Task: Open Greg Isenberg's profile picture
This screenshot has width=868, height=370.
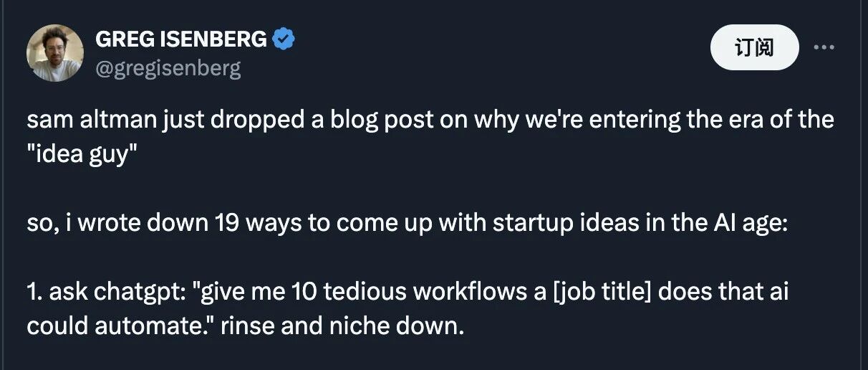Action: (x=54, y=53)
